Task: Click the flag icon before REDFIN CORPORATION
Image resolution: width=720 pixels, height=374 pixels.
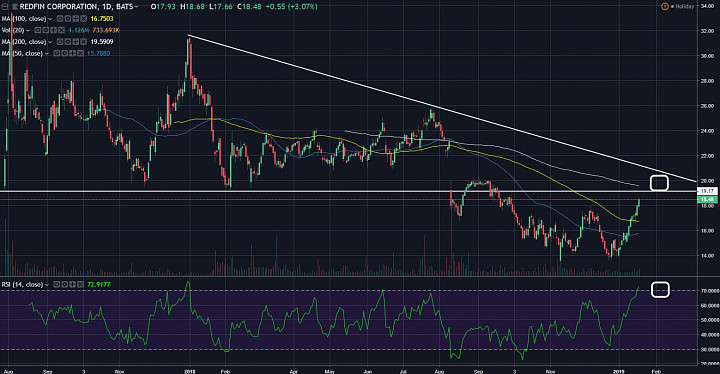Action: [x=15, y=7]
